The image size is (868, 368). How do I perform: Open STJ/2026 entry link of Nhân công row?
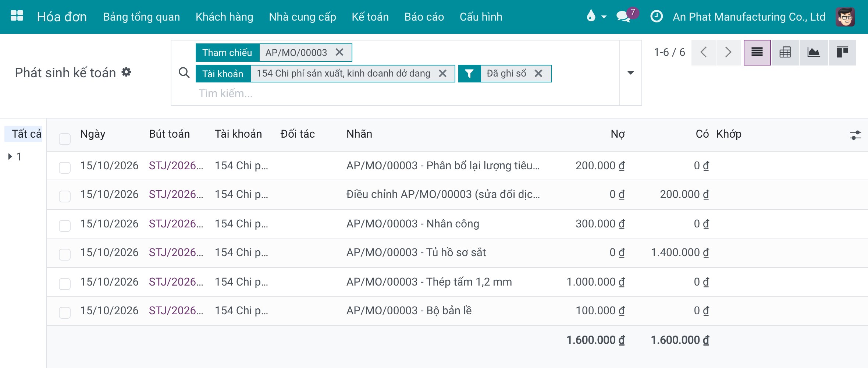coord(176,224)
